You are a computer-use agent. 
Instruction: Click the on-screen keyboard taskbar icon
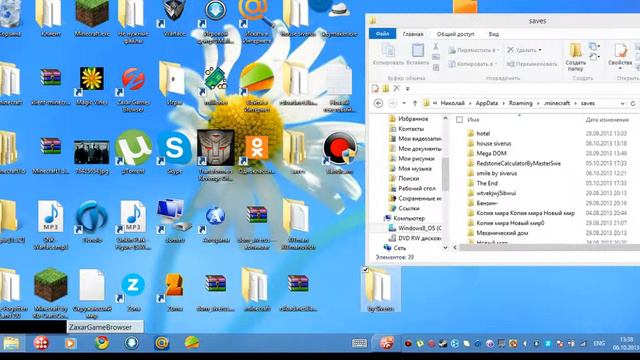click(359, 343)
